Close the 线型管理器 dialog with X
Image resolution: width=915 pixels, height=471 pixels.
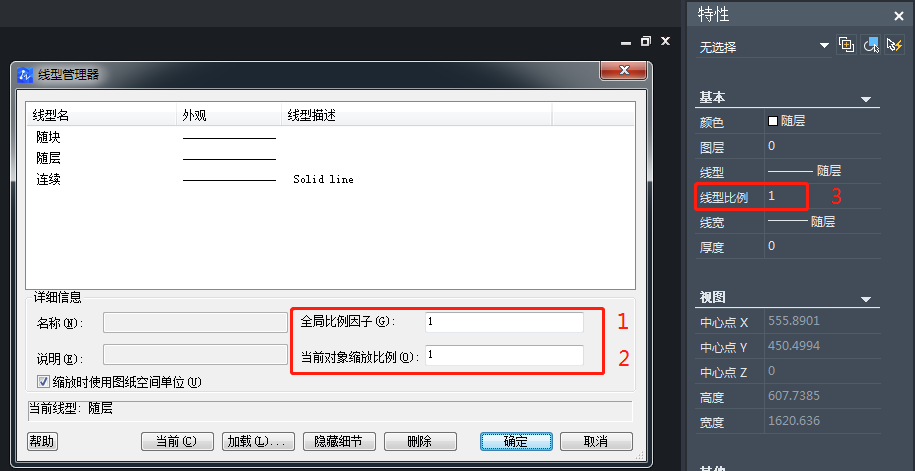(625, 72)
